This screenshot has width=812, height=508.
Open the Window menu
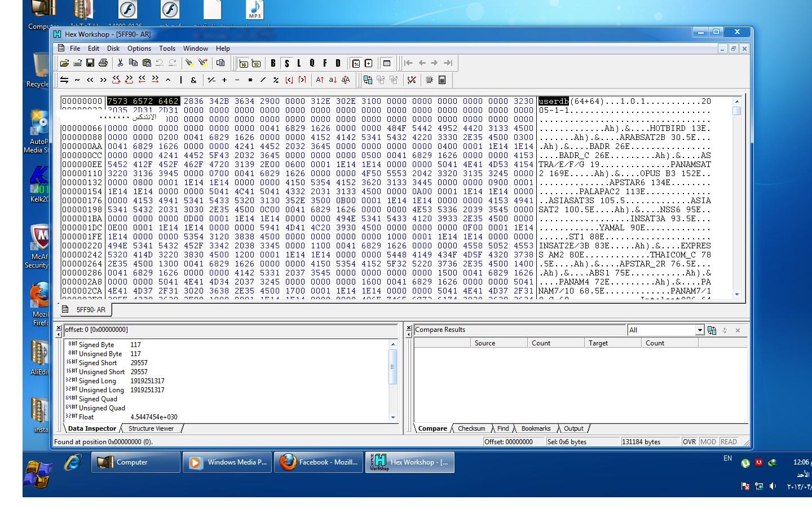point(196,49)
